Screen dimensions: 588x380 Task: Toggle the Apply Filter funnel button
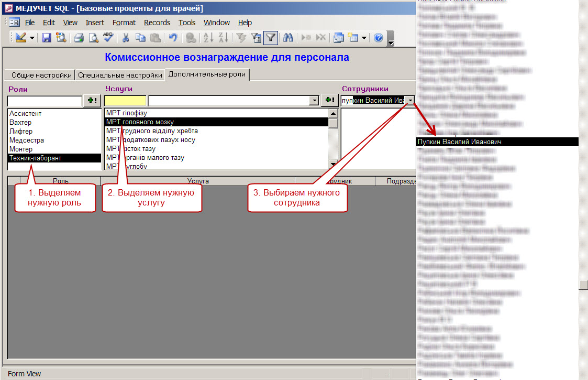pos(271,38)
